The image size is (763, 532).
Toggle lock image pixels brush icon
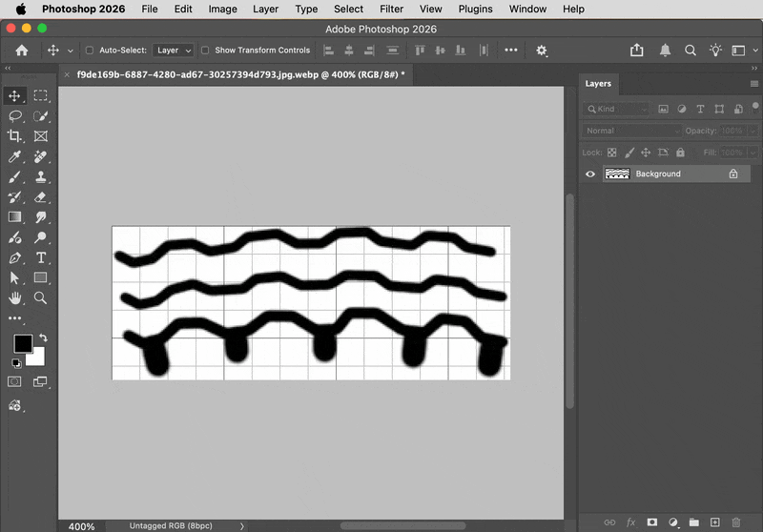click(629, 153)
